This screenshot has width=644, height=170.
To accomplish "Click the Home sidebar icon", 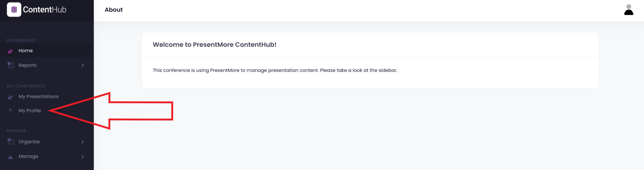I will click(11, 51).
